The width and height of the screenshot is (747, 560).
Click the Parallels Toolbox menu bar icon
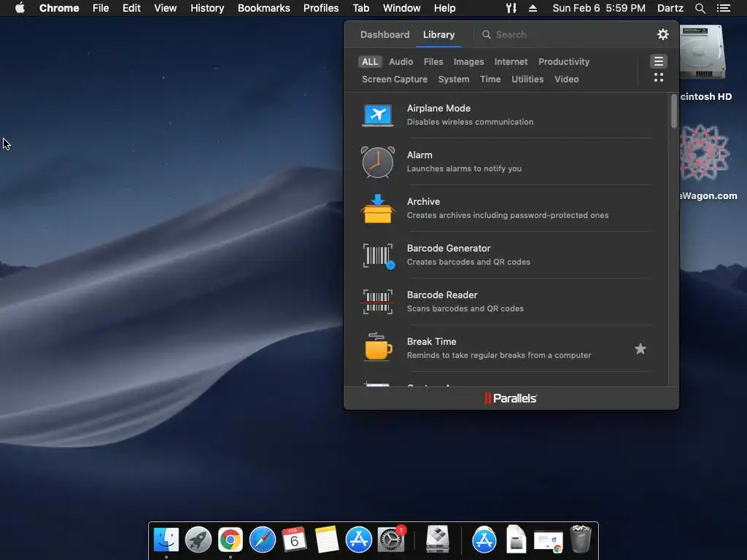[511, 8]
